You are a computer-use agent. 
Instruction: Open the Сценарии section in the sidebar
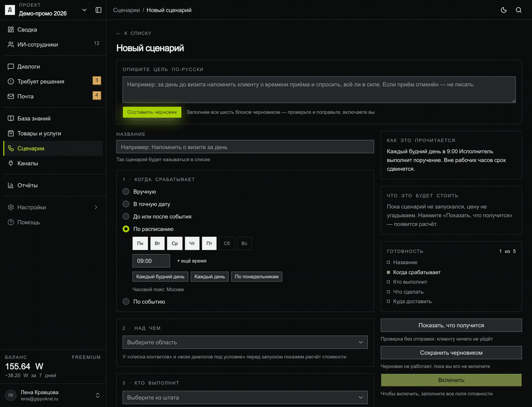click(53, 148)
